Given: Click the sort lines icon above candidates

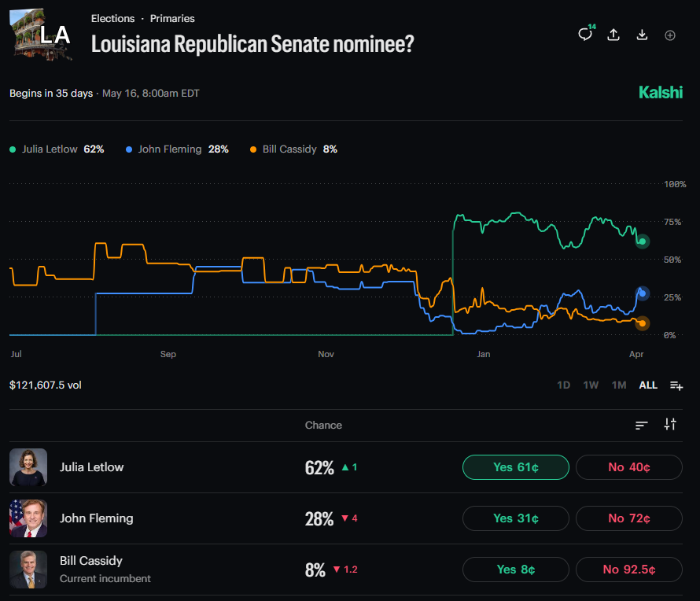Looking at the screenshot, I should [x=642, y=425].
